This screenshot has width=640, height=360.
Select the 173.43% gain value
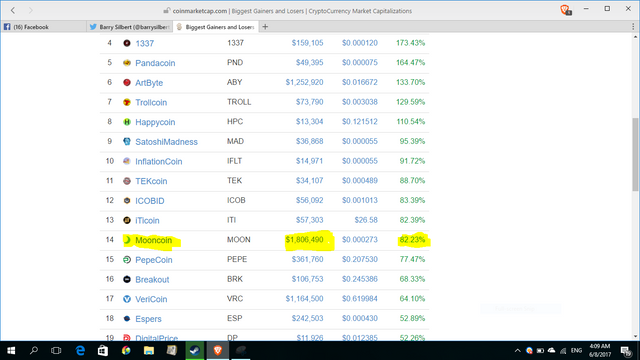click(x=411, y=43)
